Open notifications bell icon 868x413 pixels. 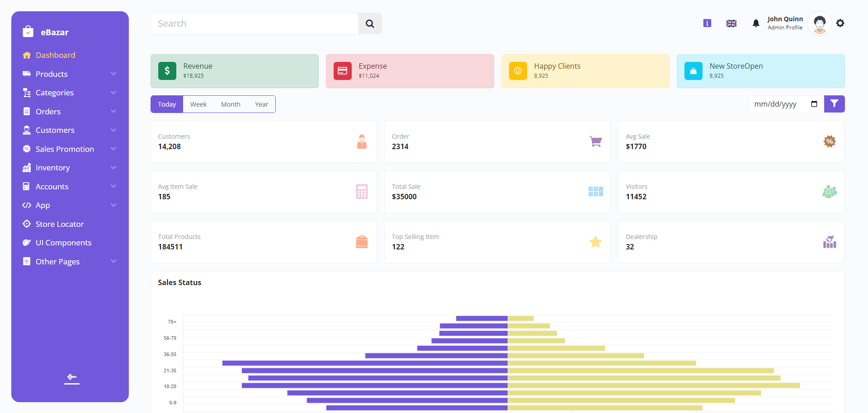[x=755, y=23]
